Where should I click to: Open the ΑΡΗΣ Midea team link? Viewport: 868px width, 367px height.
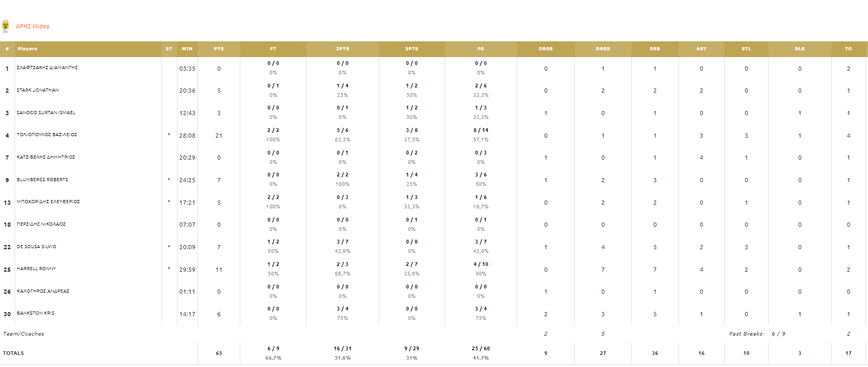32,26
